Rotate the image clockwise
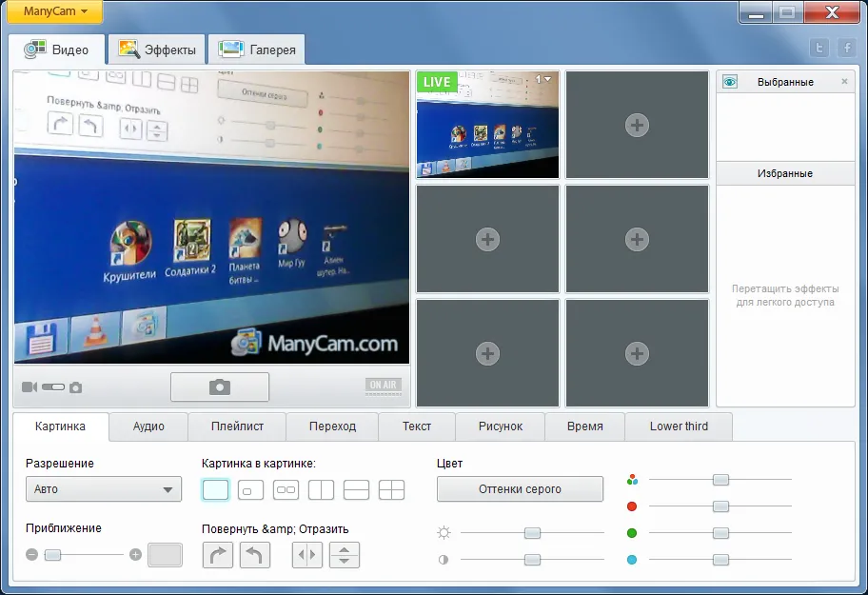868x595 pixels. (218, 555)
